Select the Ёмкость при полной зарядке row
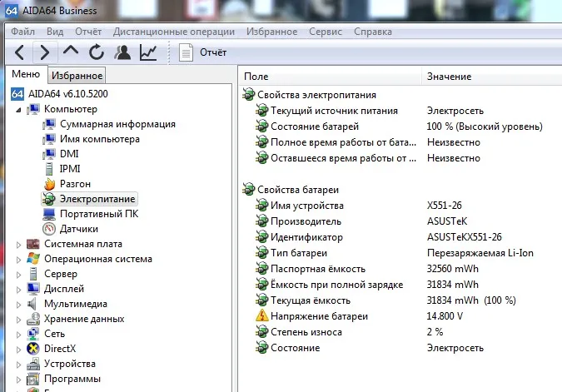The width and height of the screenshot is (562, 392). pos(400,285)
